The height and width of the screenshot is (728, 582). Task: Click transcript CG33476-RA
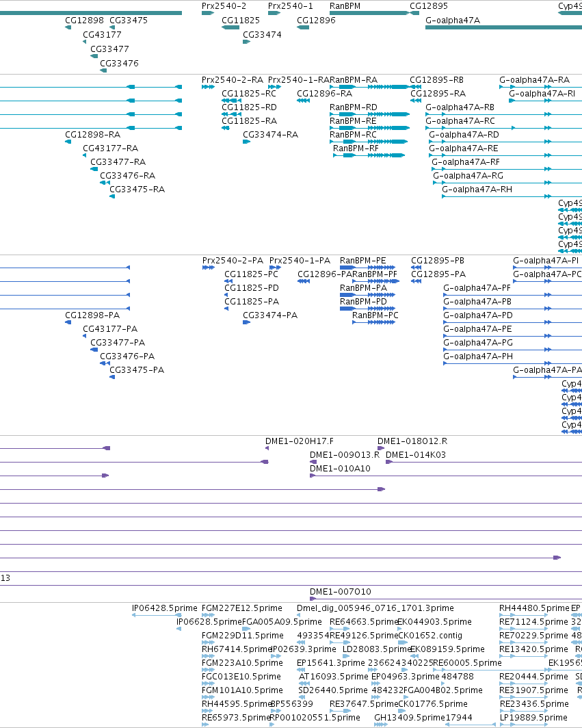(x=128, y=176)
